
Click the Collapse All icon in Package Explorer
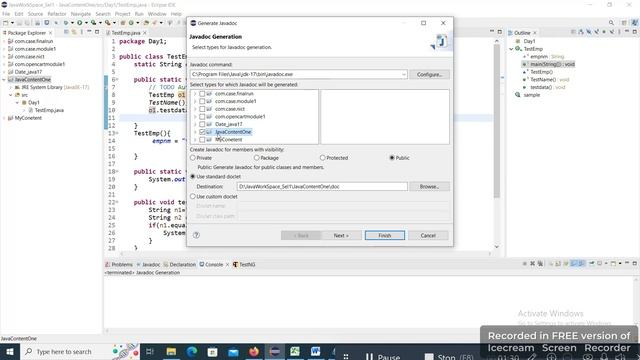click(x=66, y=32)
